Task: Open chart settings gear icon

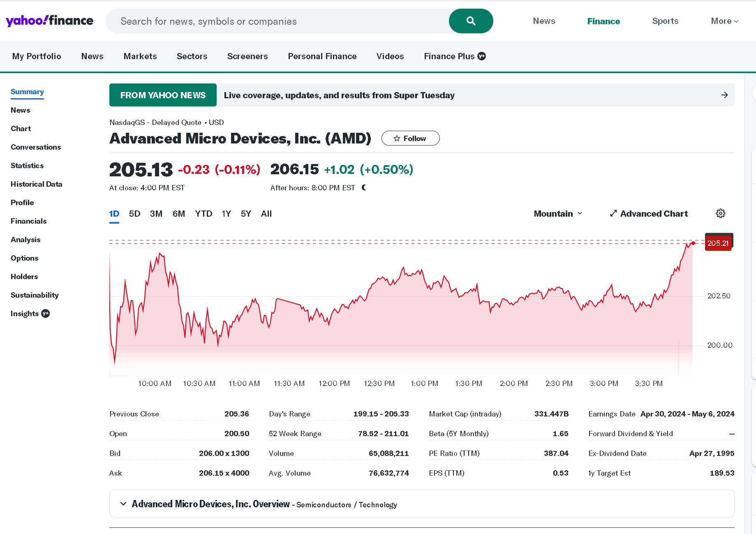Action: click(x=720, y=213)
